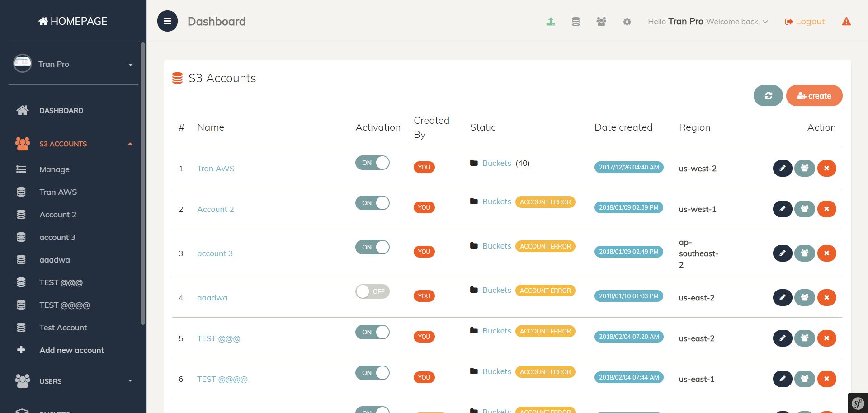Open Buckets link for Tran AWS

(496, 163)
